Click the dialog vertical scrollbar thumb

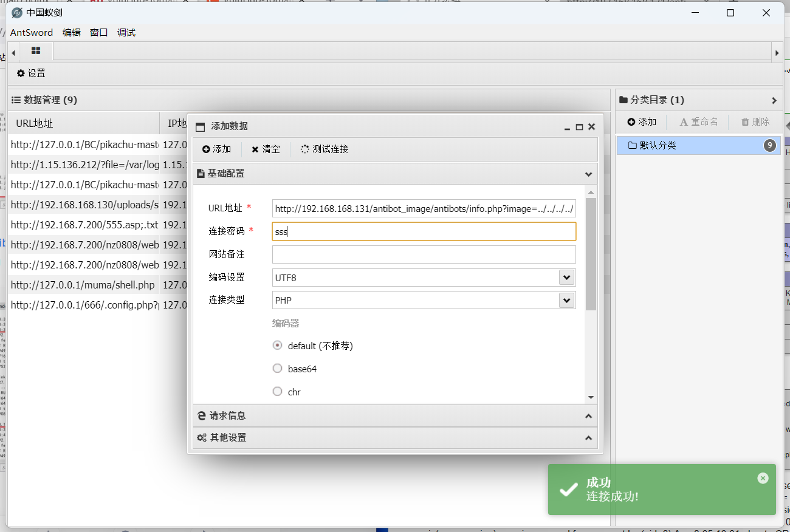[591, 254]
